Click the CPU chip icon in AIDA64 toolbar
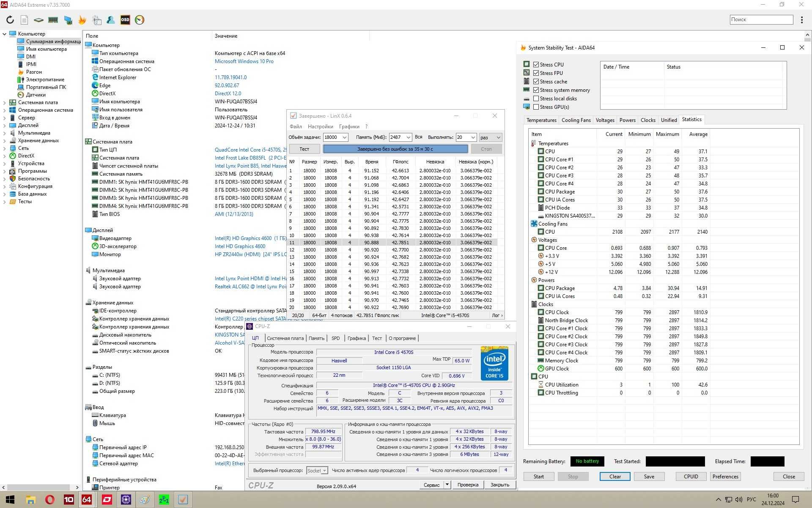812x508 pixels. click(38, 20)
